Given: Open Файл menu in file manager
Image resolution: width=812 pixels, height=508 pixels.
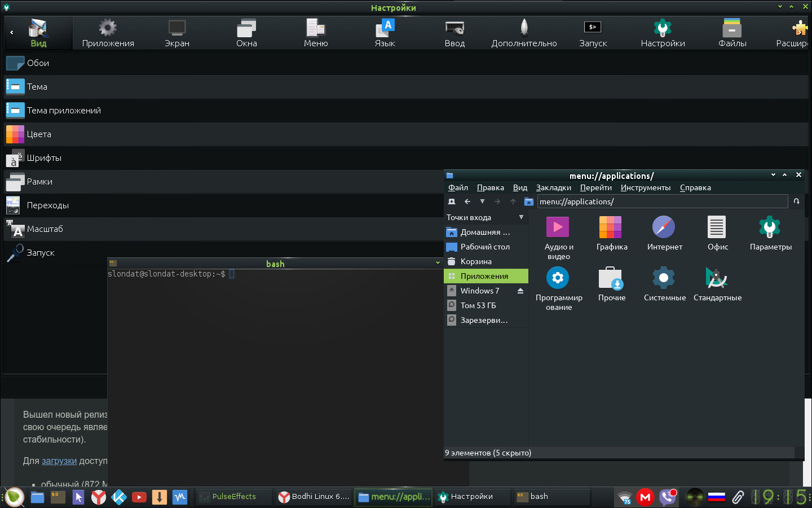Looking at the screenshot, I should pos(458,188).
